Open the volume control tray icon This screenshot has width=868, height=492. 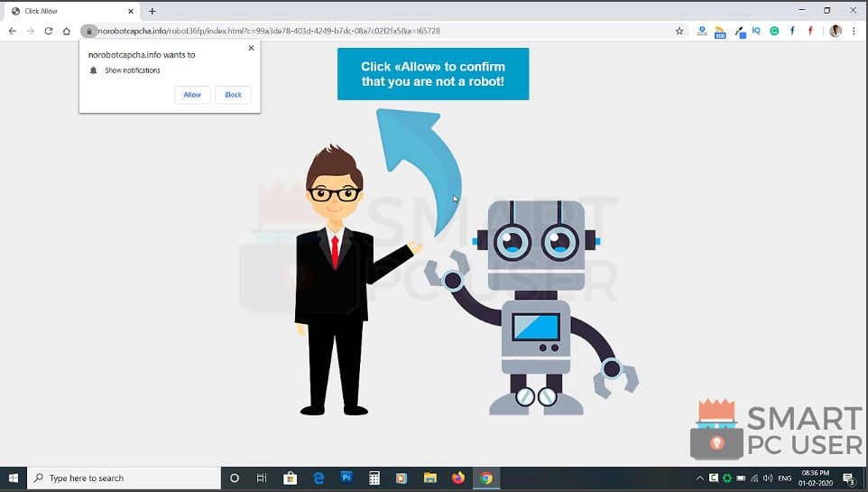pos(768,478)
